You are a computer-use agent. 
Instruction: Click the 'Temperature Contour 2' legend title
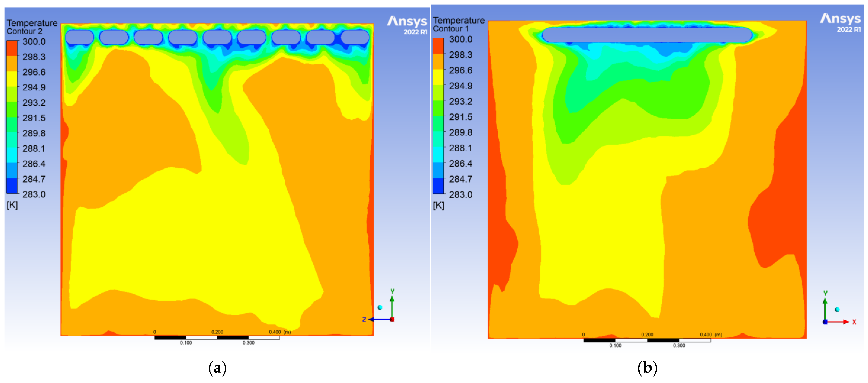[x=32, y=27]
